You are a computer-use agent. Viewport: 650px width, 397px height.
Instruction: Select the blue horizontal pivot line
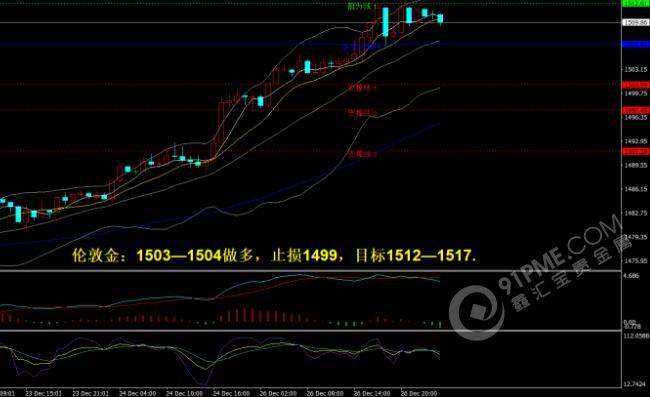coord(311,44)
